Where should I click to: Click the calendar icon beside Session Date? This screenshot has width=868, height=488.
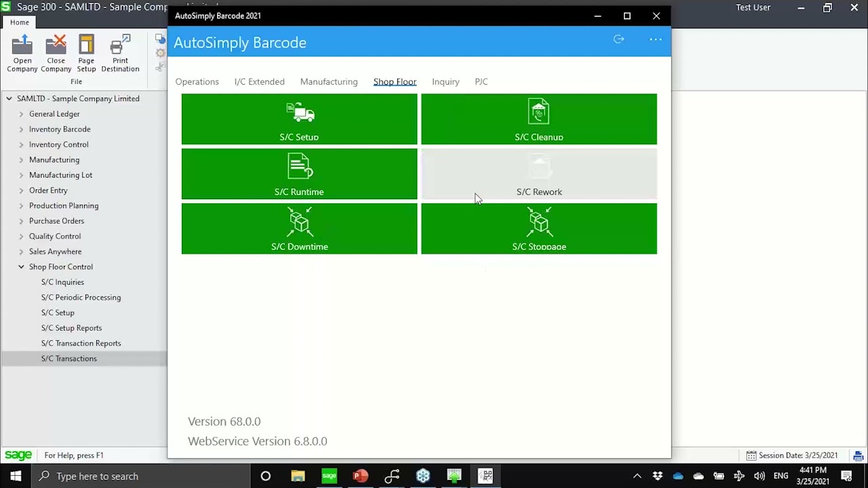point(751,455)
